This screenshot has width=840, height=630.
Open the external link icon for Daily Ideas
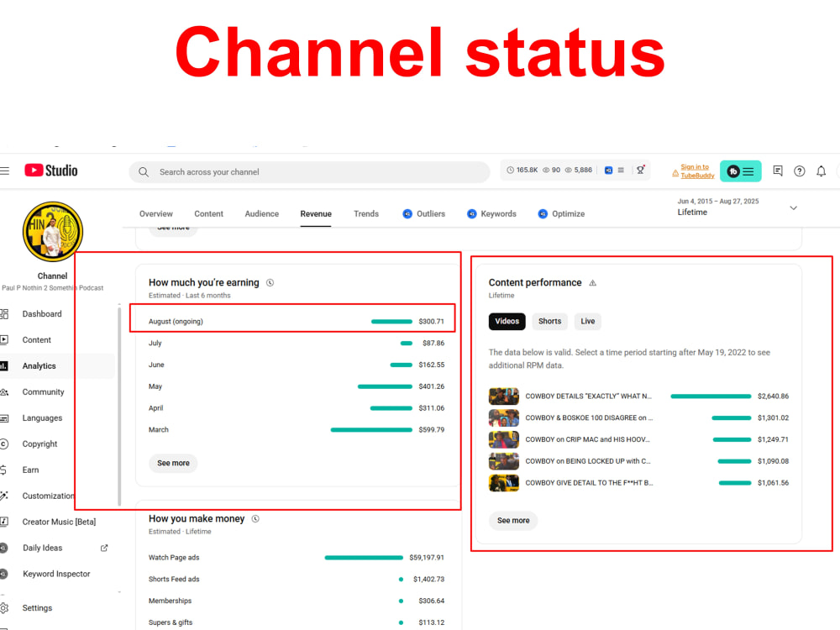pos(104,548)
